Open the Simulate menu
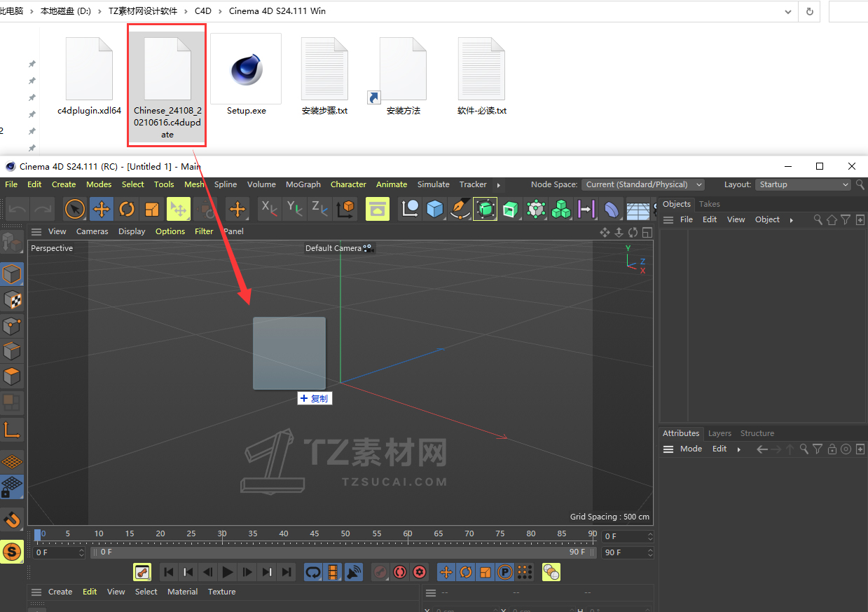 [x=434, y=184]
